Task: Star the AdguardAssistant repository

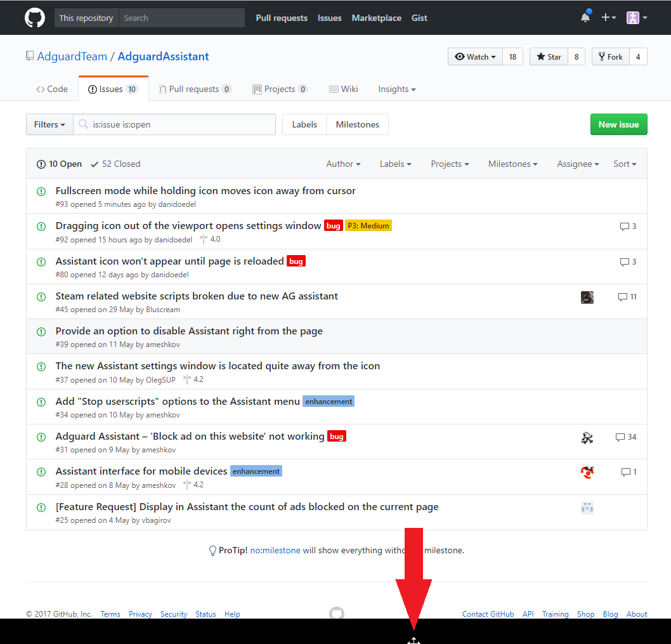Action: pos(548,56)
